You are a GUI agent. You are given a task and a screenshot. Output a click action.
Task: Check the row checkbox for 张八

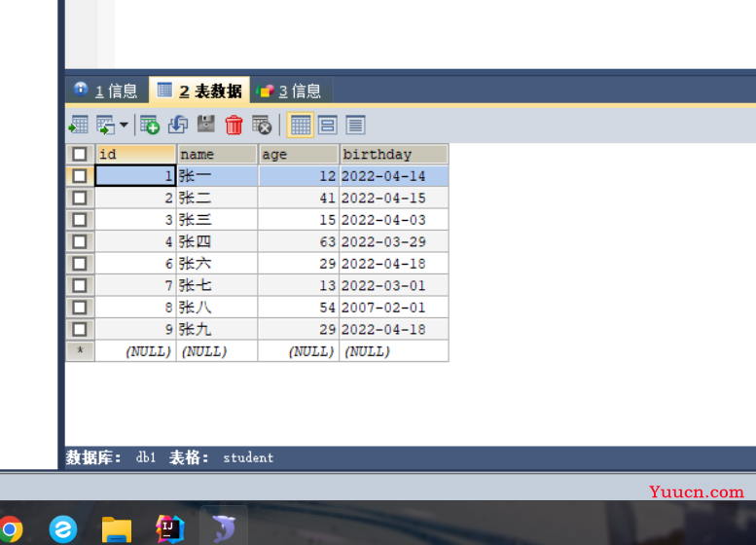click(80, 308)
